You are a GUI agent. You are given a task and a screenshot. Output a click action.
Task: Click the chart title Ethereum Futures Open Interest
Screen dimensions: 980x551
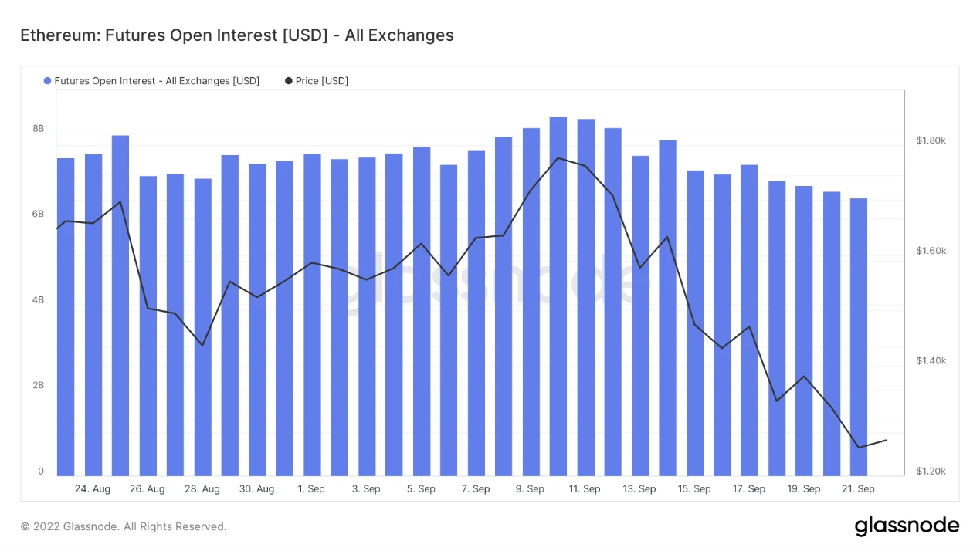(236, 35)
